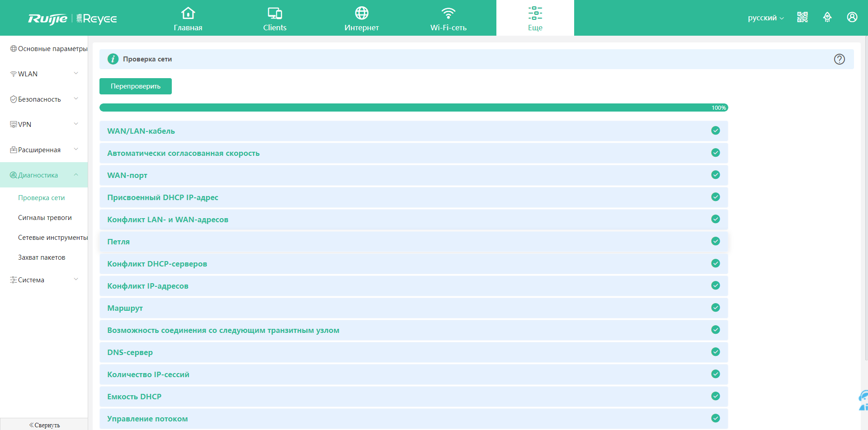Screen dimensions: 868x430
Task: Open Сетевые инструменты submenu item
Action: pos(53,238)
